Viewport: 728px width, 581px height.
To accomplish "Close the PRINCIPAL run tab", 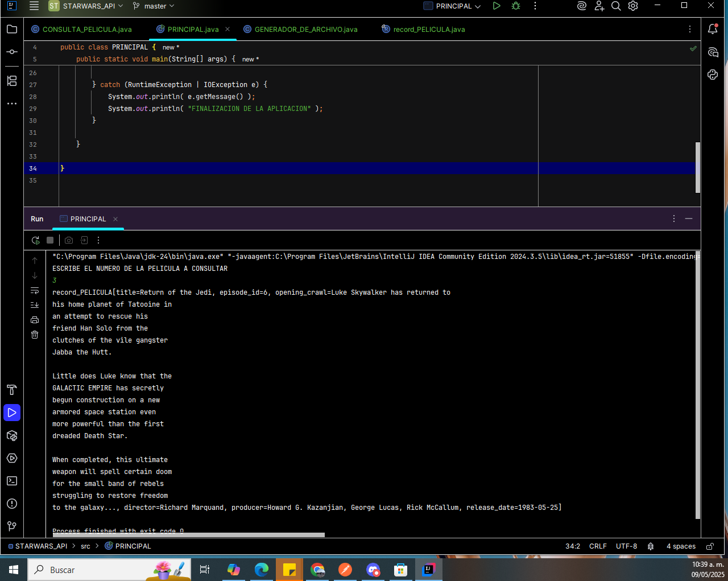I will point(115,219).
